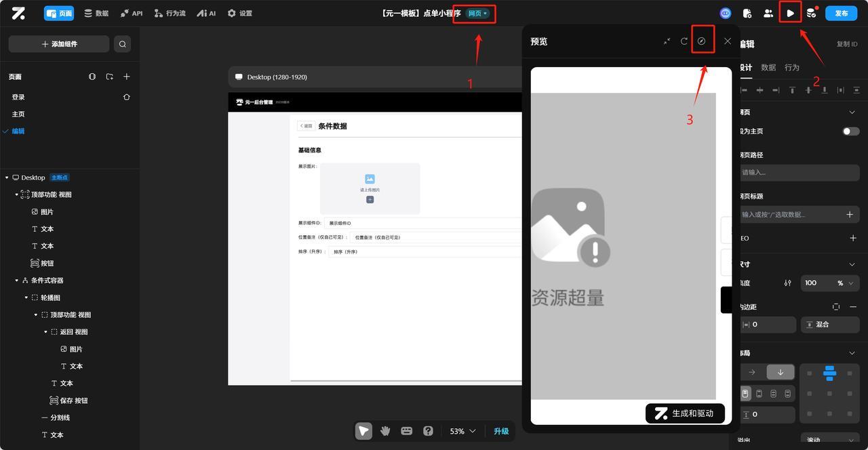
Task: Refresh the preview using the reload icon
Action: [684, 41]
